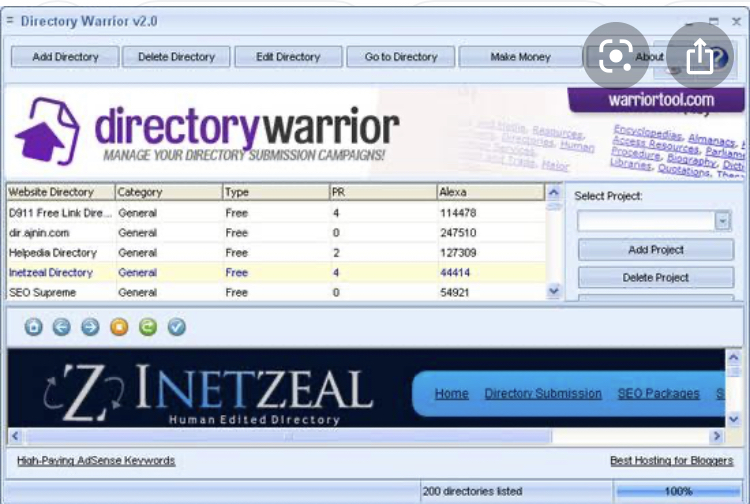Sort by Alexa column header

tap(490, 192)
